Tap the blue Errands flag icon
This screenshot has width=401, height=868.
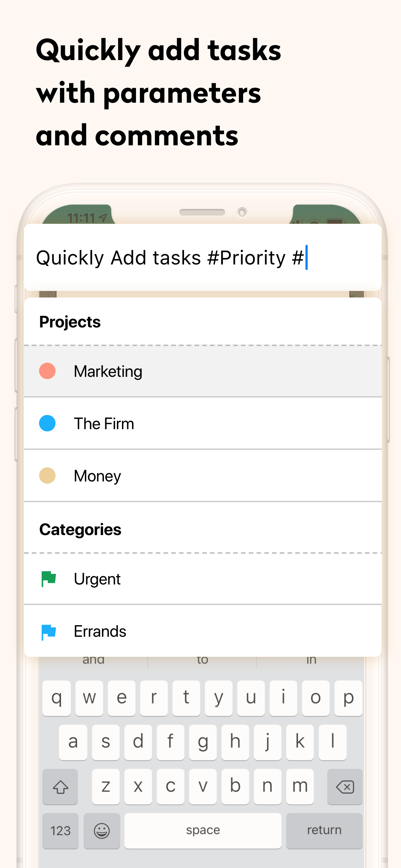[x=48, y=631]
